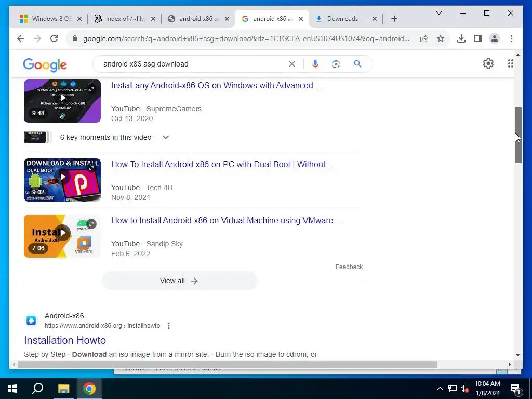This screenshot has height=399, width=532.
Task: Close the Windows 8 OE tab
Action: 79,19
